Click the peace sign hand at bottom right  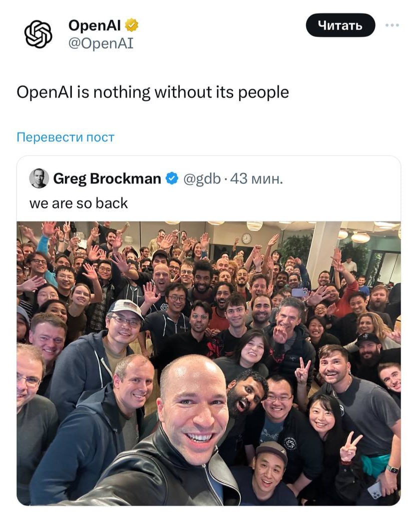pyautogui.click(x=351, y=446)
